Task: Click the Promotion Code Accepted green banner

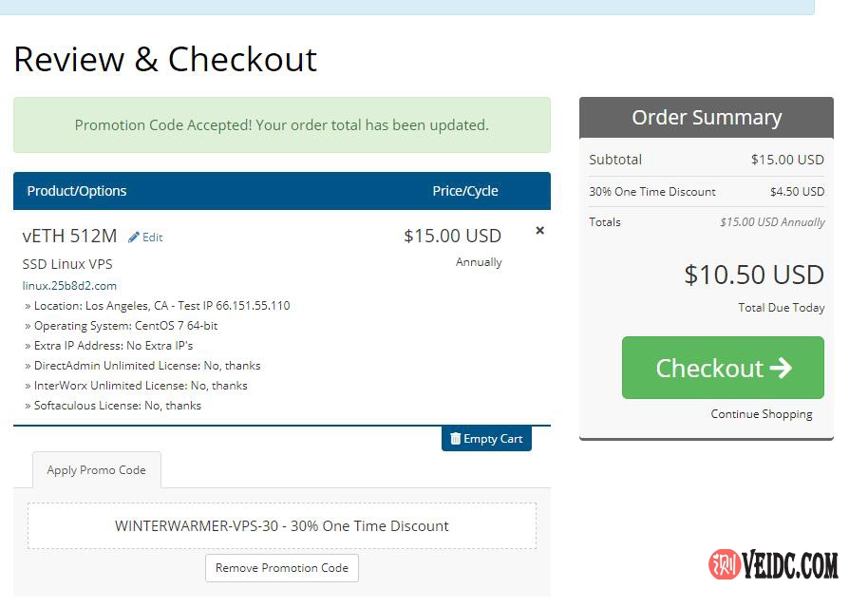Action: pos(281,125)
